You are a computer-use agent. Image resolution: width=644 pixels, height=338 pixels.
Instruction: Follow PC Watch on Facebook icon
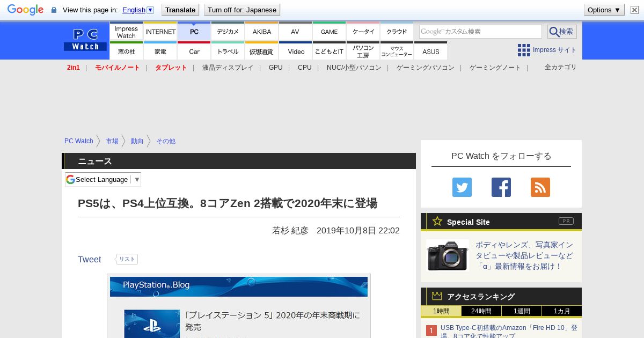pyautogui.click(x=501, y=187)
